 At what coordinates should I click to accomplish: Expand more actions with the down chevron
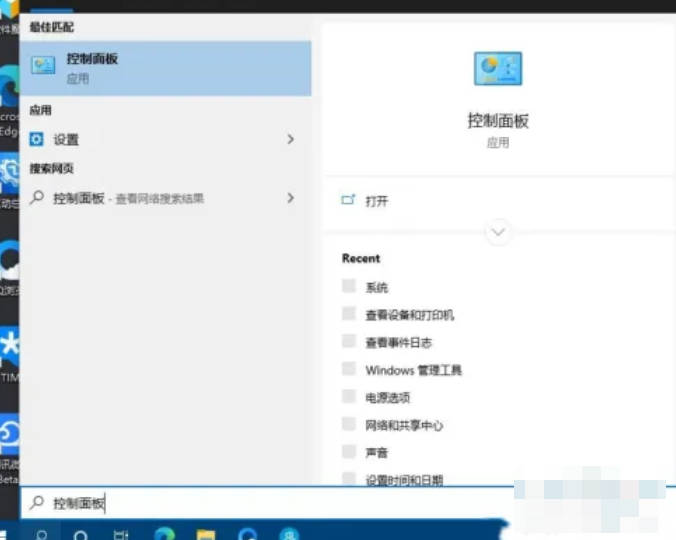coord(498,232)
